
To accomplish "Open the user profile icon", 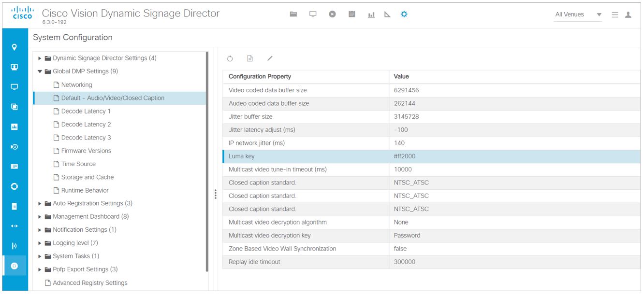I will coord(628,15).
